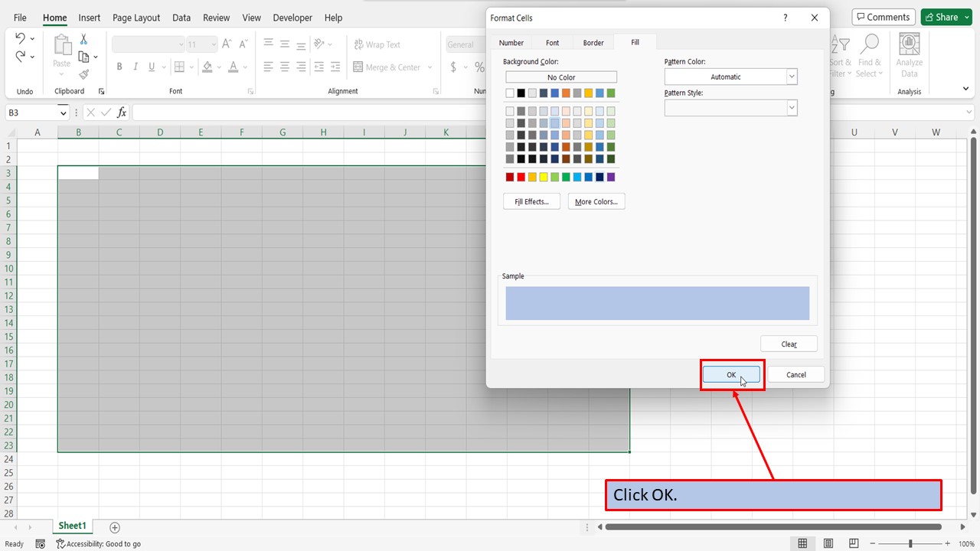Expand the Name Box dropdown arrow

pyautogui.click(x=63, y=112)
